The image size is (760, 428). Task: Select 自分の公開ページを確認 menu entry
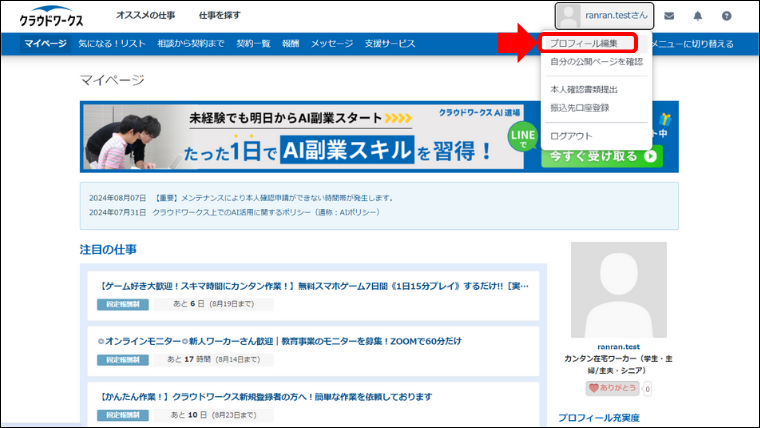(x=596, y=62)
